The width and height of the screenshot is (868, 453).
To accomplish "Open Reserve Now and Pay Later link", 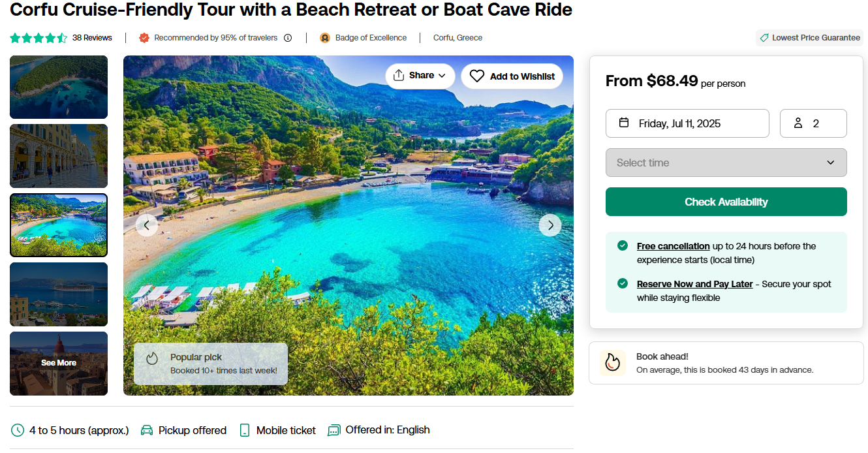I will click(694, 284).
